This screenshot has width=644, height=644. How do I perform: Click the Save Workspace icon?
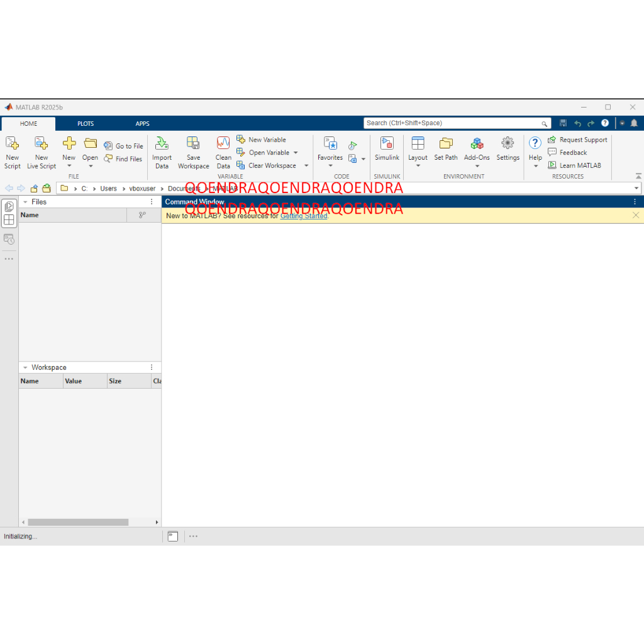(193, 144)
